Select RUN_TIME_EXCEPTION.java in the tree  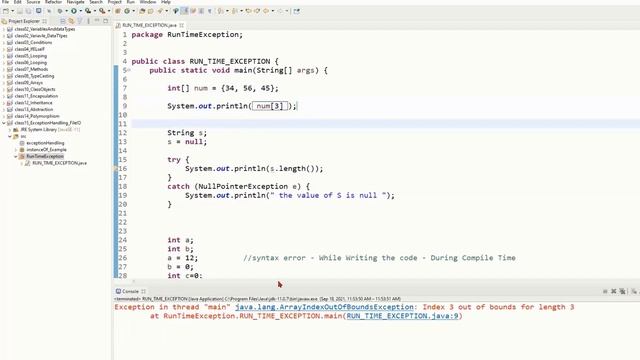[x=59, y=163]
